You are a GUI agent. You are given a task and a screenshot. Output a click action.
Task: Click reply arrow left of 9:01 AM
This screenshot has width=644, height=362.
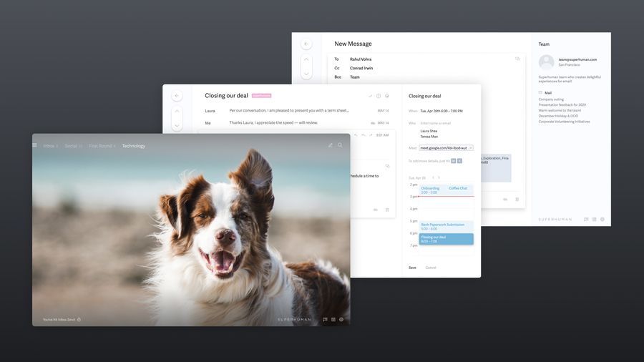(x=356, y=135)
